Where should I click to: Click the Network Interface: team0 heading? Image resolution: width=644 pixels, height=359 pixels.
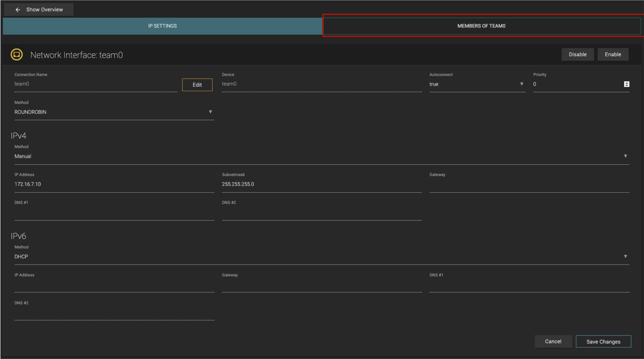pyautogui.click(x=77, y=55)
